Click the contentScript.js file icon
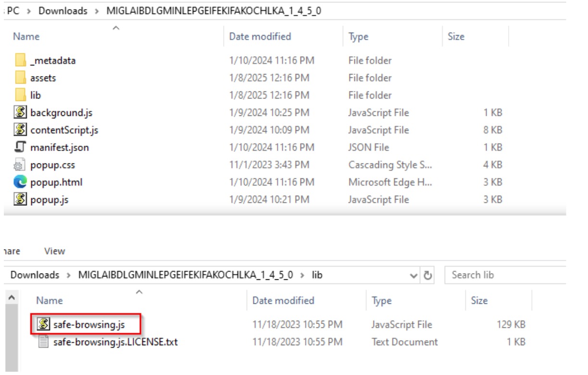This screenshot has width=588, height=375. [20, 130]
